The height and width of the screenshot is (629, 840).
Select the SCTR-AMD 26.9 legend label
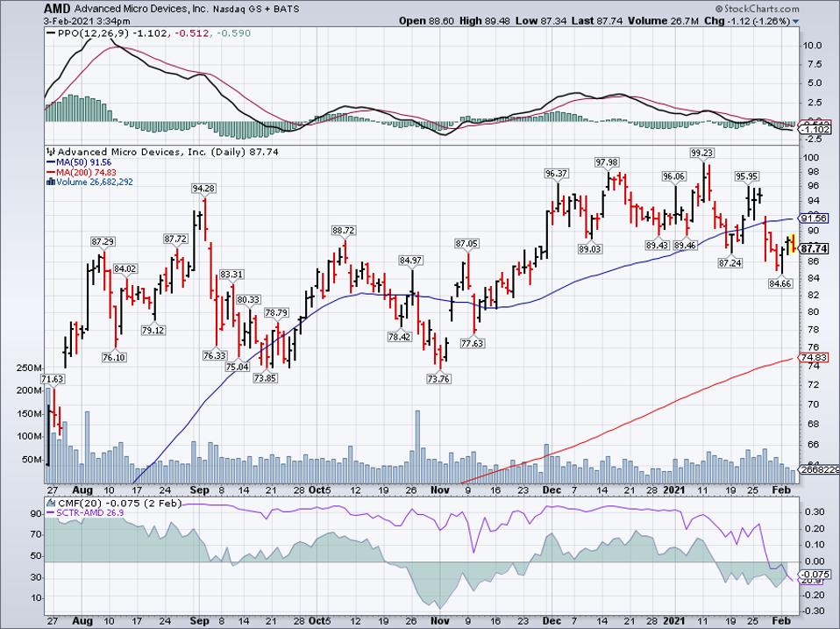click(85, 512)
